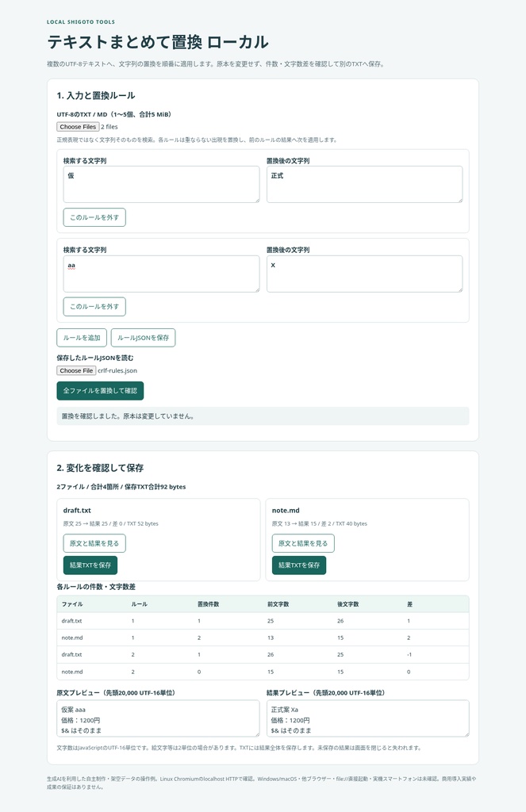Click the Choose Files button for TXT/MD input
The image size is (526, 812).
78,127
